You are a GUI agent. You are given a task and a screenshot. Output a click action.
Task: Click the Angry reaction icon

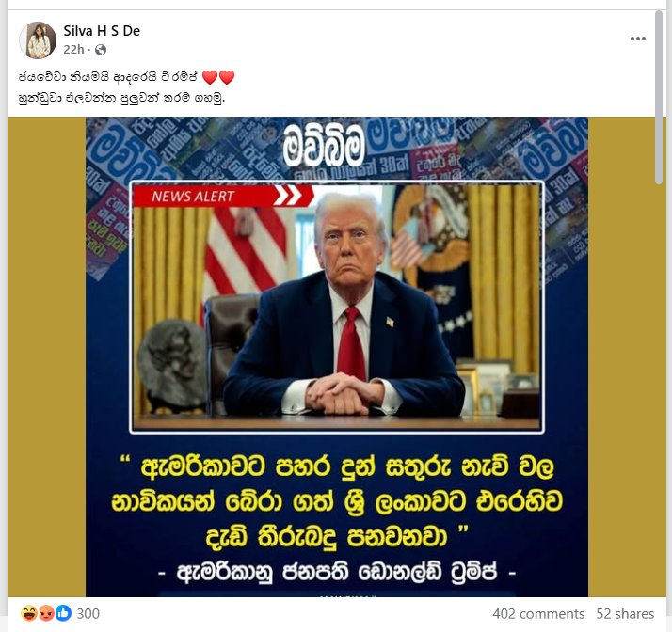pyautogui.click(x=46, y=613)
